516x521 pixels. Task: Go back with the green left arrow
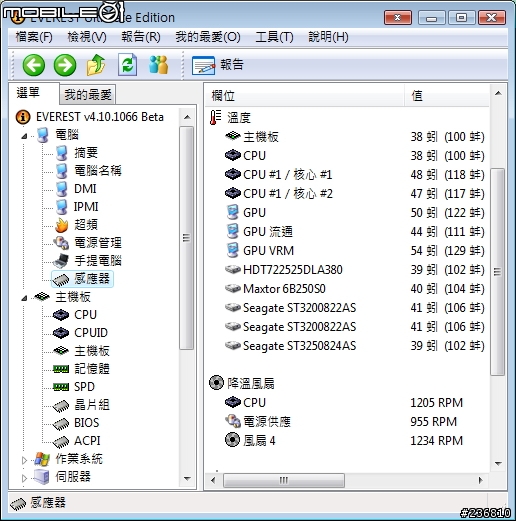[34, 65]
